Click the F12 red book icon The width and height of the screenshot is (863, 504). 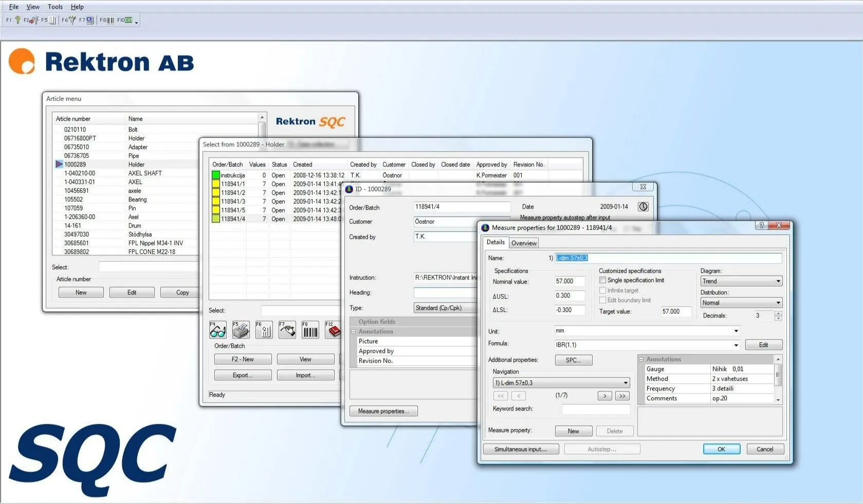[333, 330]
